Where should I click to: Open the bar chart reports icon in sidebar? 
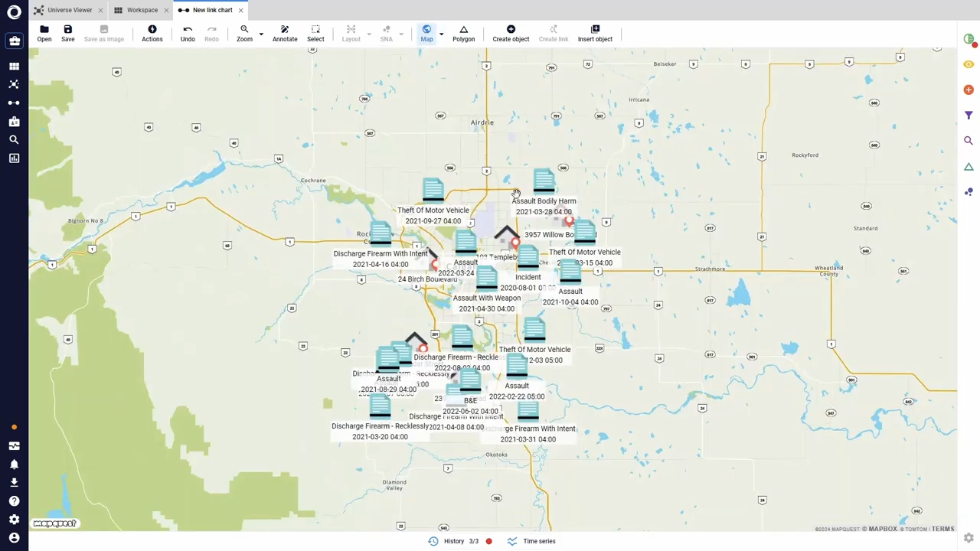tap(14, 158)
